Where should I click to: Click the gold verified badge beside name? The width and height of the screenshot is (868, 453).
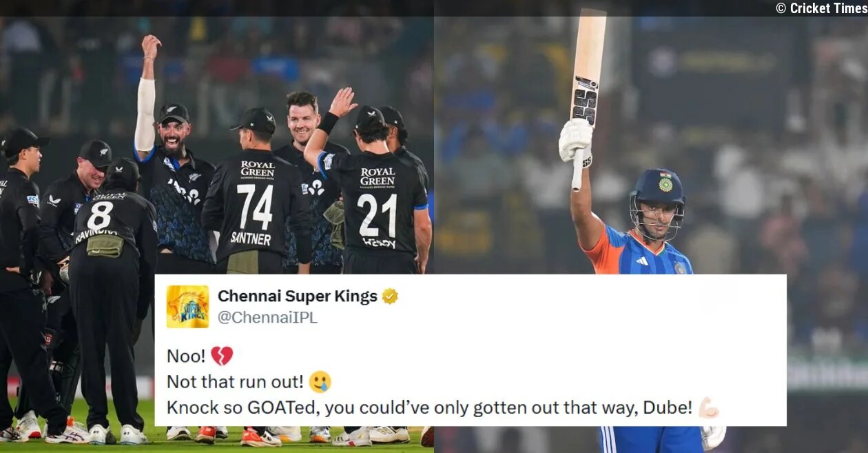pos(390,296)
